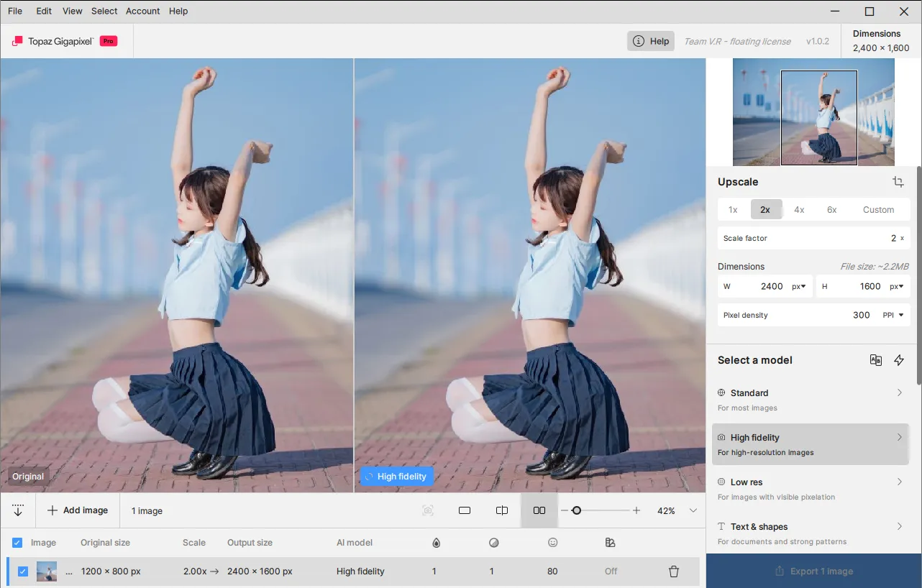Image resolution: width=922 pixels, height=588 pixels.
Task: Click the zoom in plus icon
Action: click(636, 510)
